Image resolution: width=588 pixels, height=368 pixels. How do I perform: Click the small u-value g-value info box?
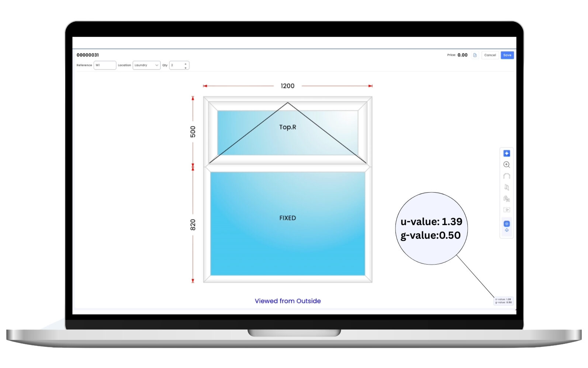pyautogui.click(x=503, y=301)
